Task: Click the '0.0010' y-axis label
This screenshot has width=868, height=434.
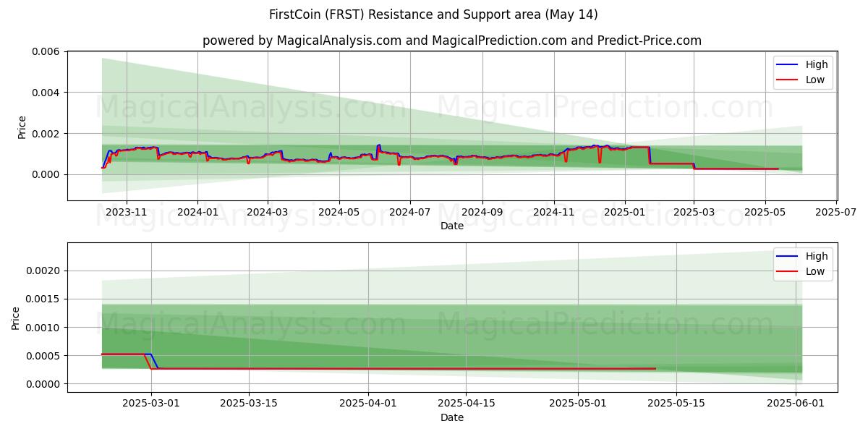Action: tap(45, 328)
